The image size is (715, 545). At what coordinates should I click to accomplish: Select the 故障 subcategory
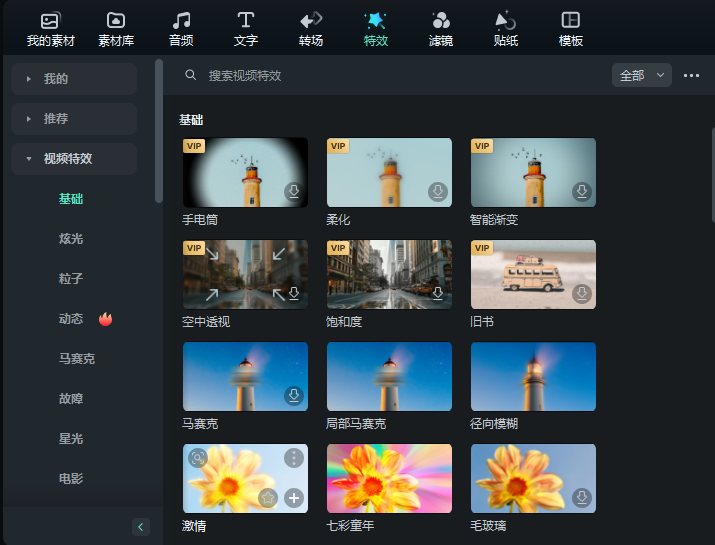pyautogui.click(x=71, y=399)
